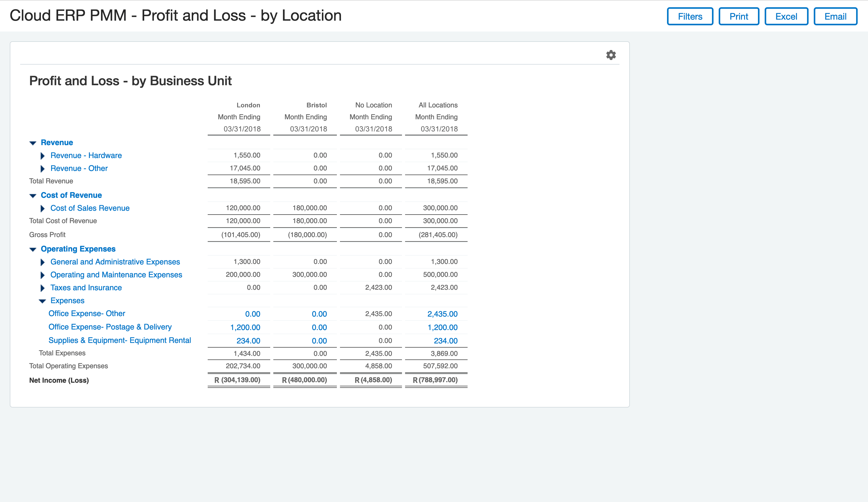
Task: Open Office Expense- Postage & Delivery link
Action: pos(110,327)
